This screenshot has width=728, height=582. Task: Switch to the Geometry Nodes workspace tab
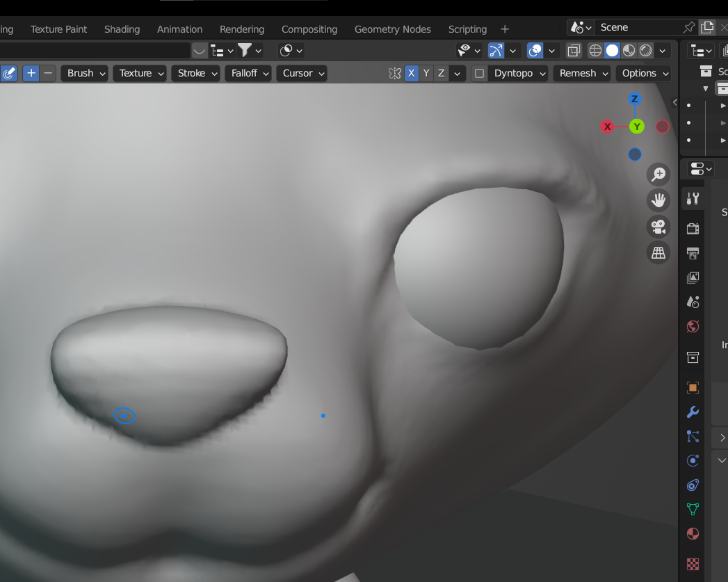[x=393, y=29]
